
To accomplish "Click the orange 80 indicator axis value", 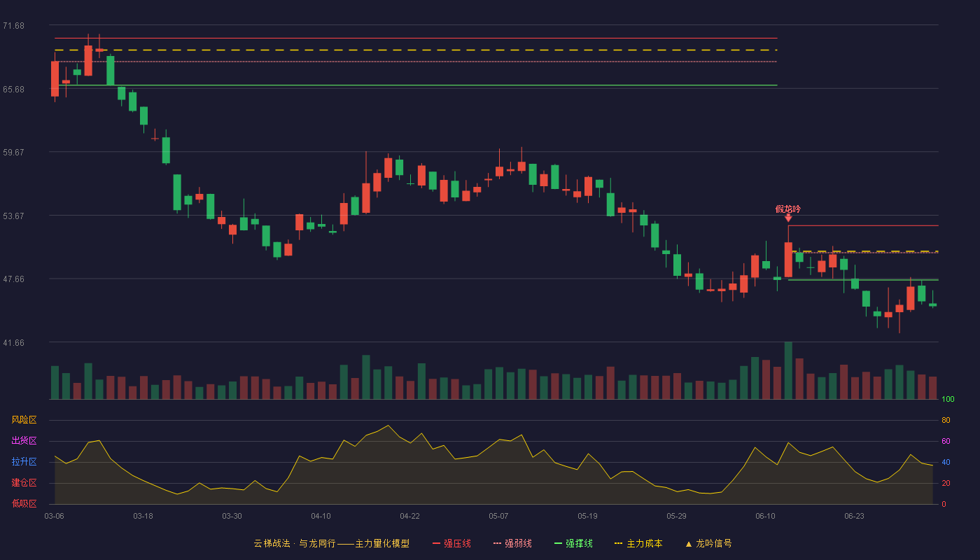I will [x=946, y=420].
